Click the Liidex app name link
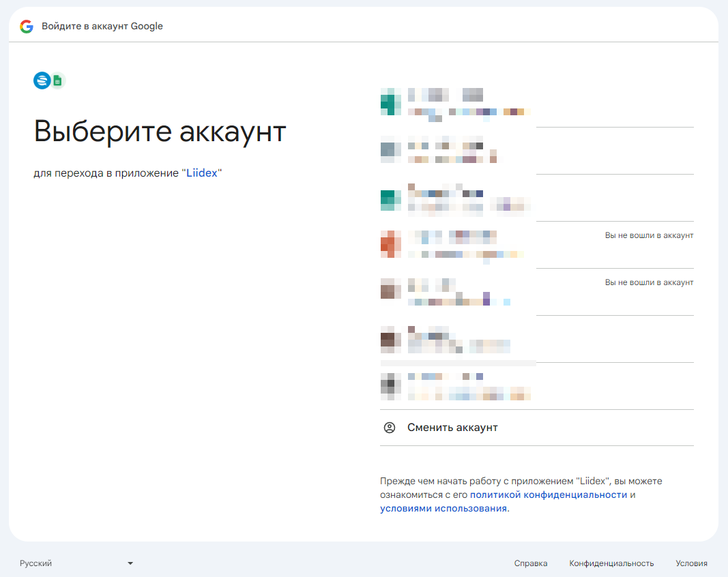 (202, 173)
